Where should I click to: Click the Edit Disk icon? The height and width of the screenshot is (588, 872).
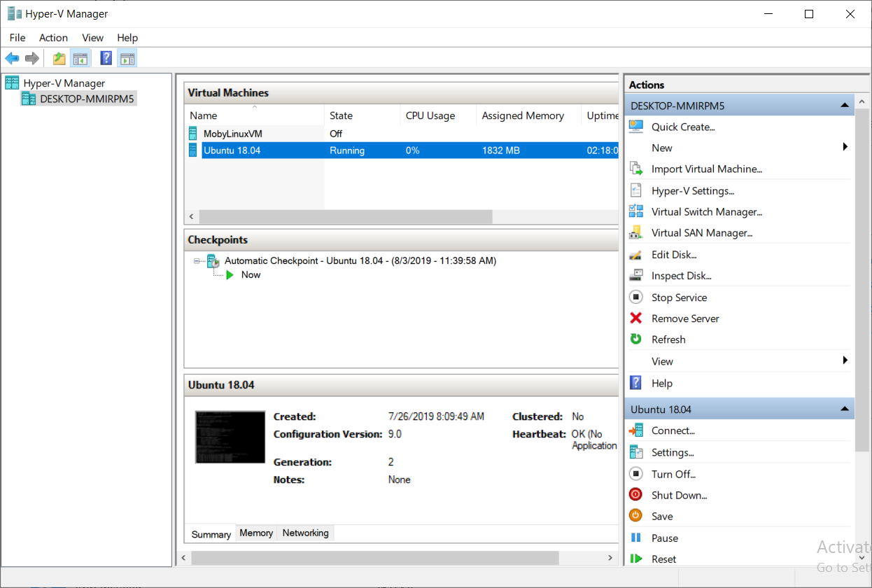tap(636, 255)
